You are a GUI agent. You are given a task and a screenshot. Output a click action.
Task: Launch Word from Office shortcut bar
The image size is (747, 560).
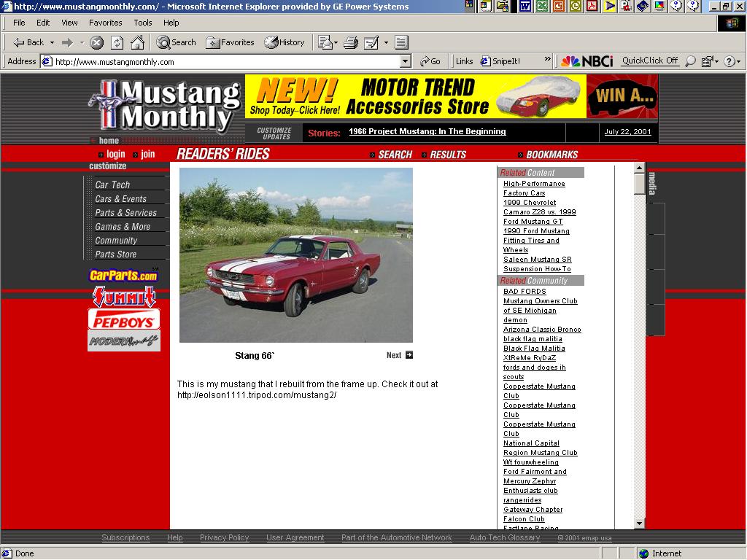coord(525,6)
